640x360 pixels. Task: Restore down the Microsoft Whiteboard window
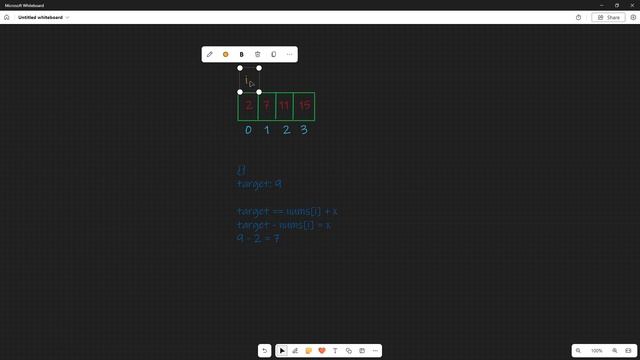[617, 5]
